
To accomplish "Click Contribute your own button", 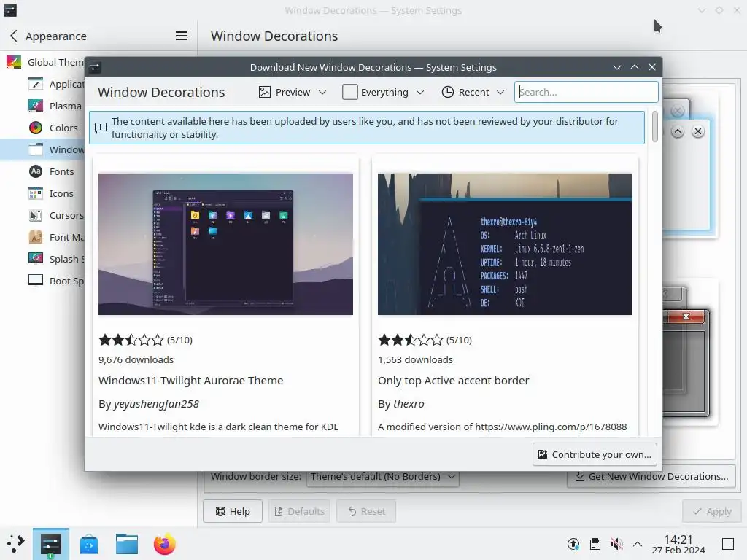I will tap(595, 454).
